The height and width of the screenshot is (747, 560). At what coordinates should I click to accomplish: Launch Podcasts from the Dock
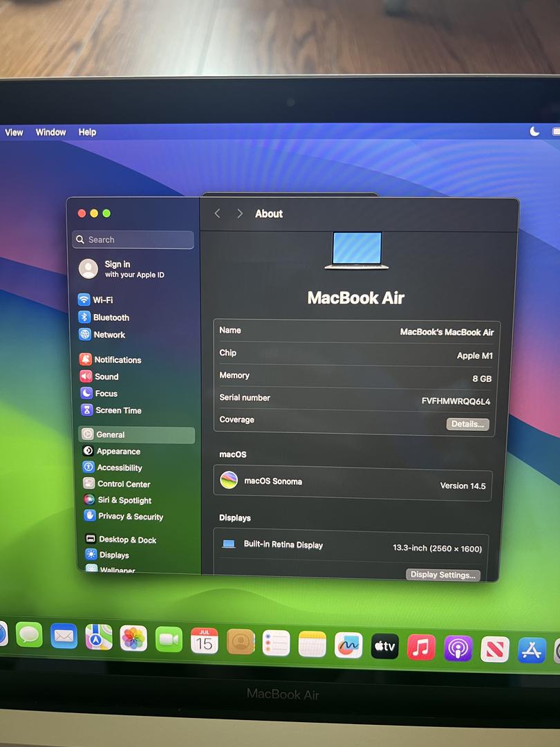(x=458, y=648)
